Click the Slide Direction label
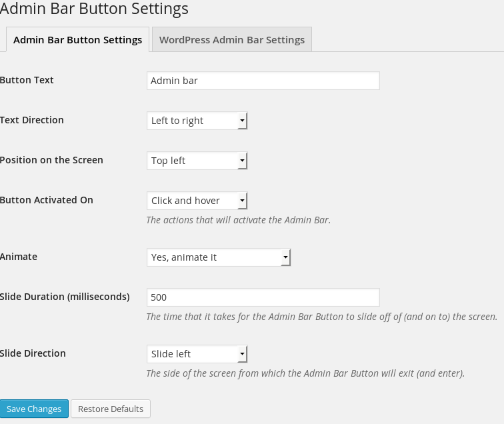This screenshot has height=424, width=504. 33,353
